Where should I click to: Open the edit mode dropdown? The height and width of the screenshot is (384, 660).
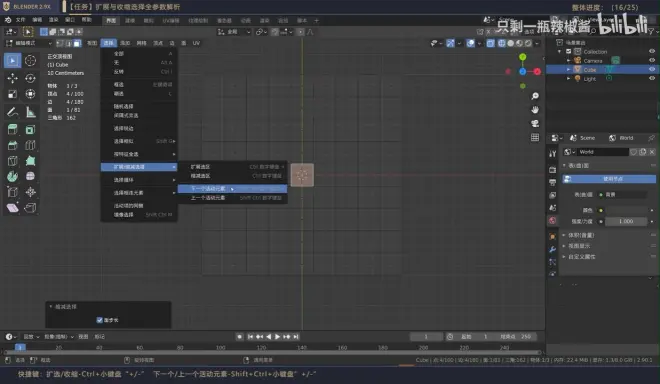click(x=29, y=43)
